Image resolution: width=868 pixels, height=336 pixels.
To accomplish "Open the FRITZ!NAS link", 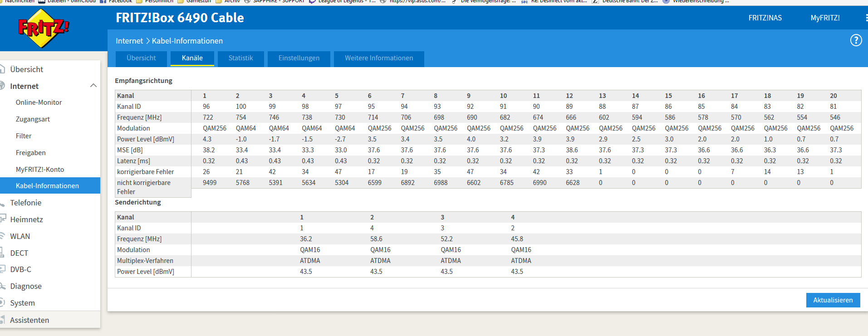I will 765,18.
